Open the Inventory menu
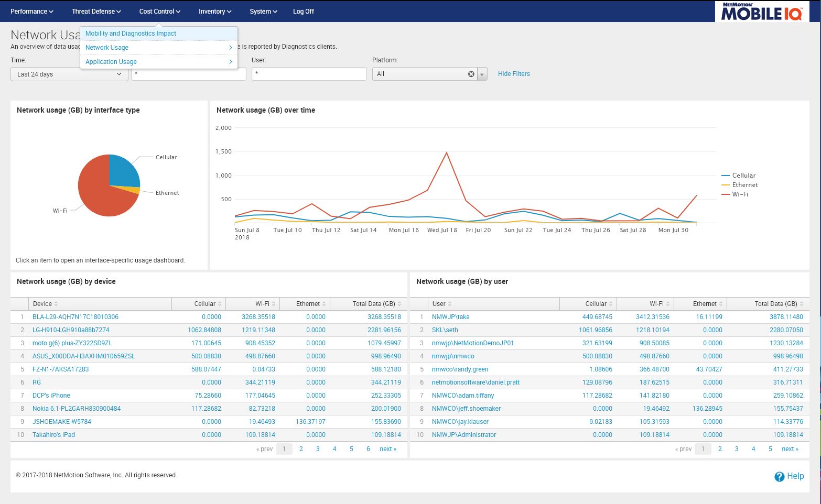This screenshot has width=821, height=504. click(x=214, y=11)
